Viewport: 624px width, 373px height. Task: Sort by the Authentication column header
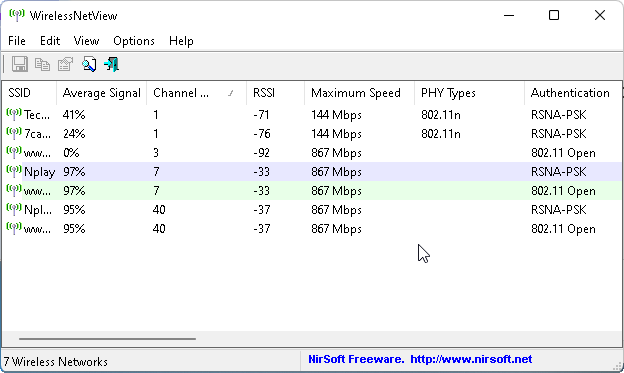point(573,93)
